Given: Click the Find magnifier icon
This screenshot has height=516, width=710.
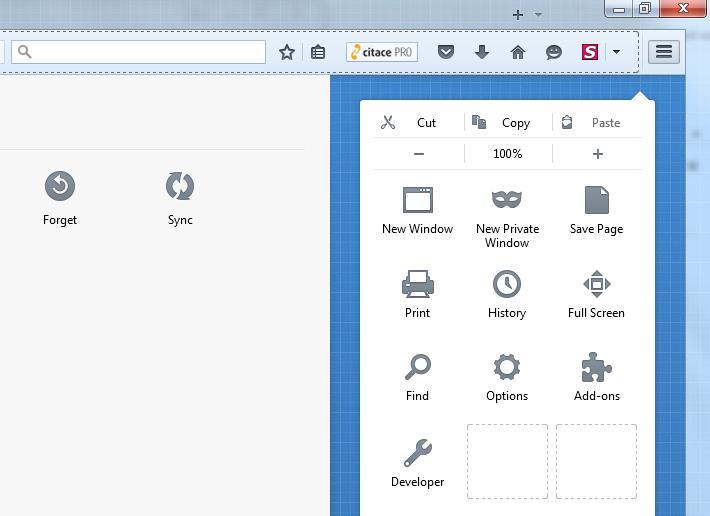Looking at the screenshot, I should pyautogui.click(x=417, y=367).
